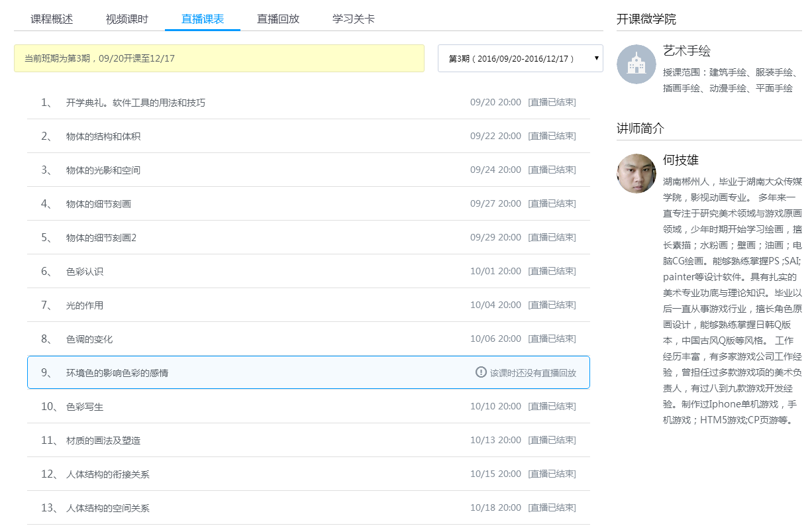Switch to the 课程概述 tab
Screen dimensions: 812x528
tap(52, 19)
